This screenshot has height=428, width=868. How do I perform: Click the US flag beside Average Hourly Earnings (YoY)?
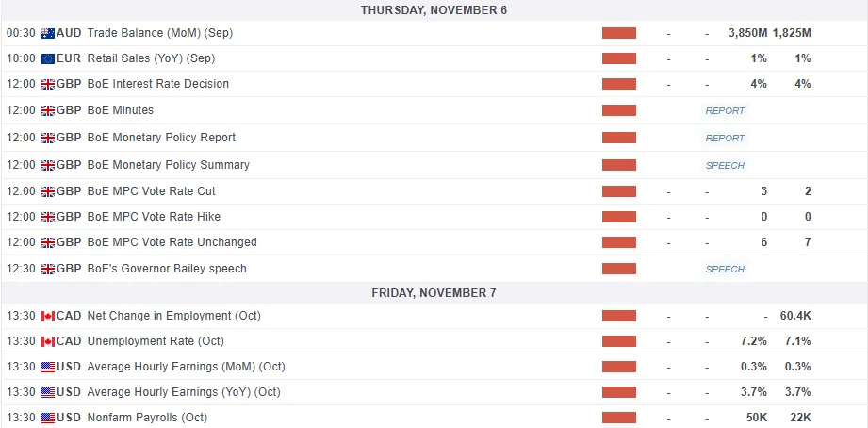48,392
